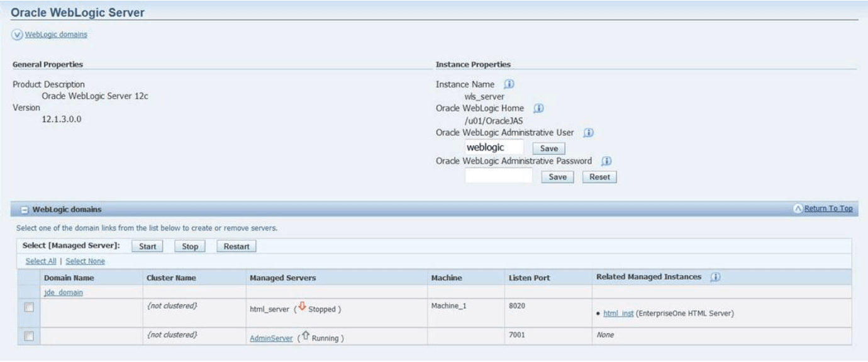Click the Return To Top link
This screenshot has width=868, height=362.
point(827,209)
